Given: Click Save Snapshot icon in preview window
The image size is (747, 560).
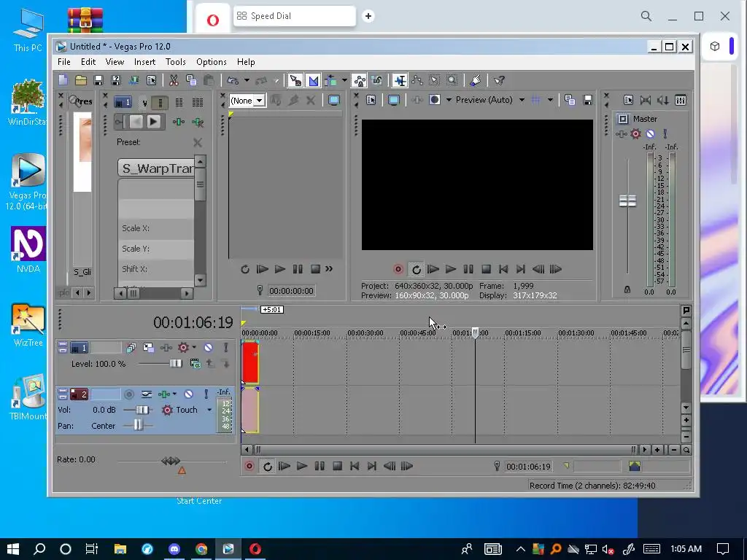Looking at the screenshot, I should [x=587, y=100].
